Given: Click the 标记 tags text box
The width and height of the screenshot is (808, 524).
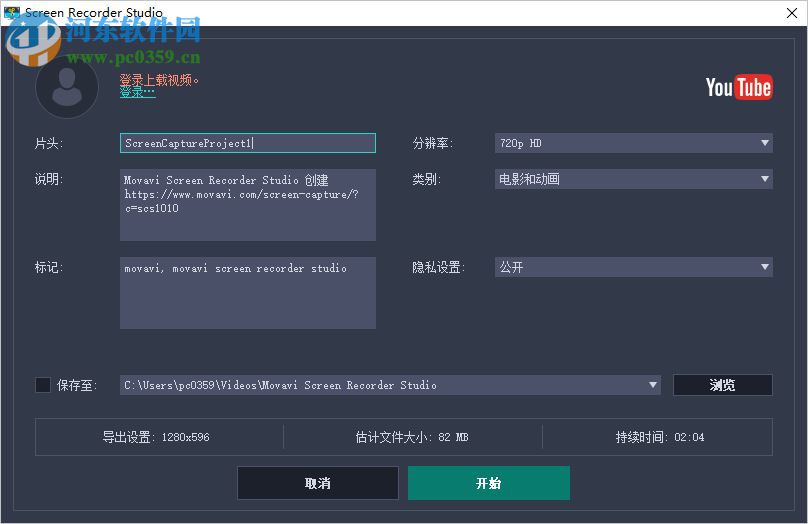Looking at the screenshot, I should click(248, 293).
